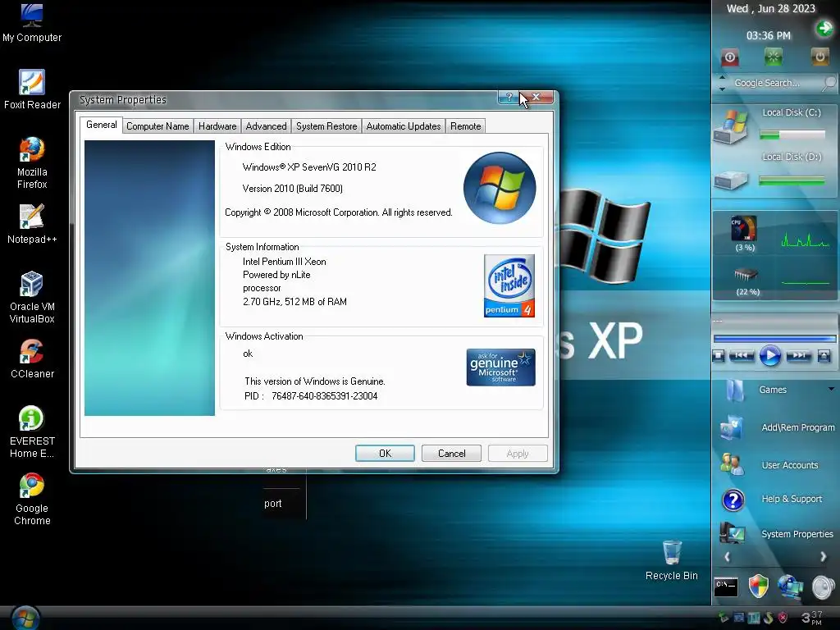
Task: Switch to the Automatic Updates tab
Action: [404, 126]
